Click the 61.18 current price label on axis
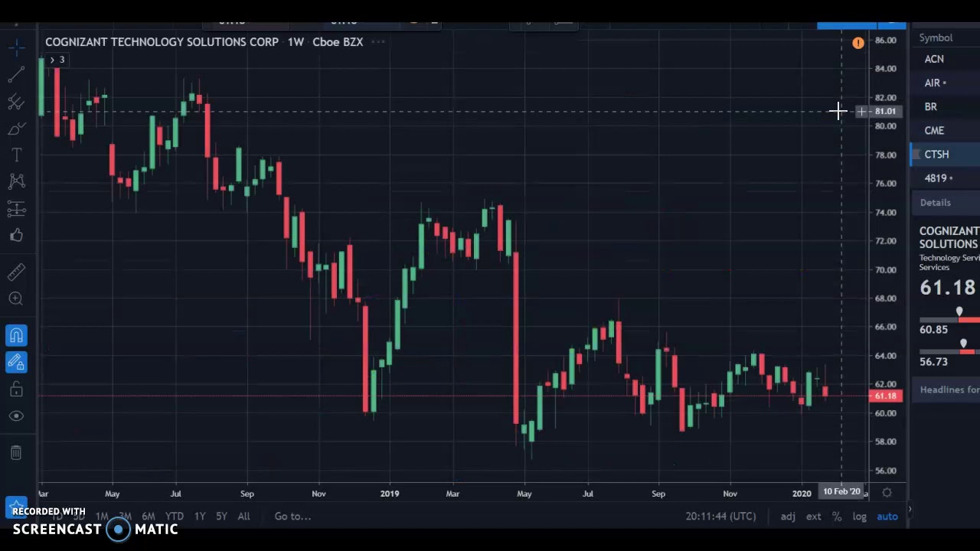980x551 pixels. 886,396
